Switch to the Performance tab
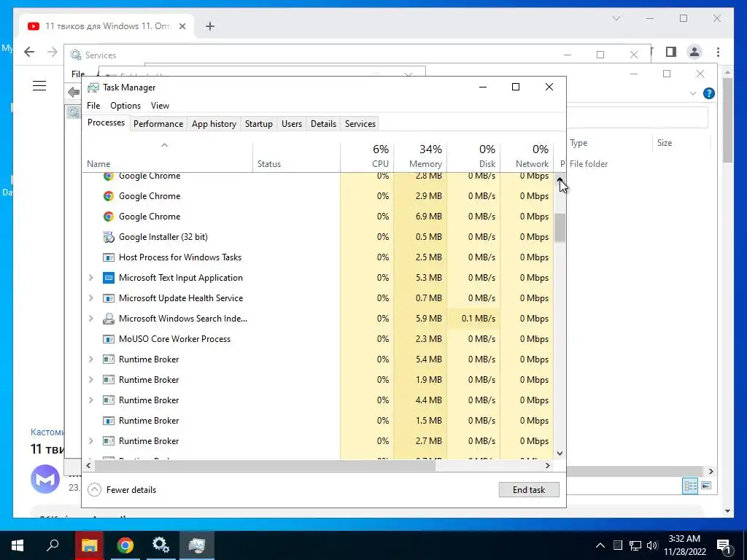Viewport: 747px width, 560px height. pyautogui.click(x=158, y=124)
